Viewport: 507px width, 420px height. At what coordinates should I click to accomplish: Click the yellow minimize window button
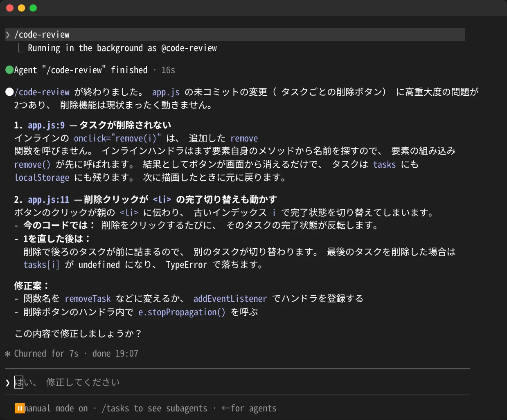22,8
